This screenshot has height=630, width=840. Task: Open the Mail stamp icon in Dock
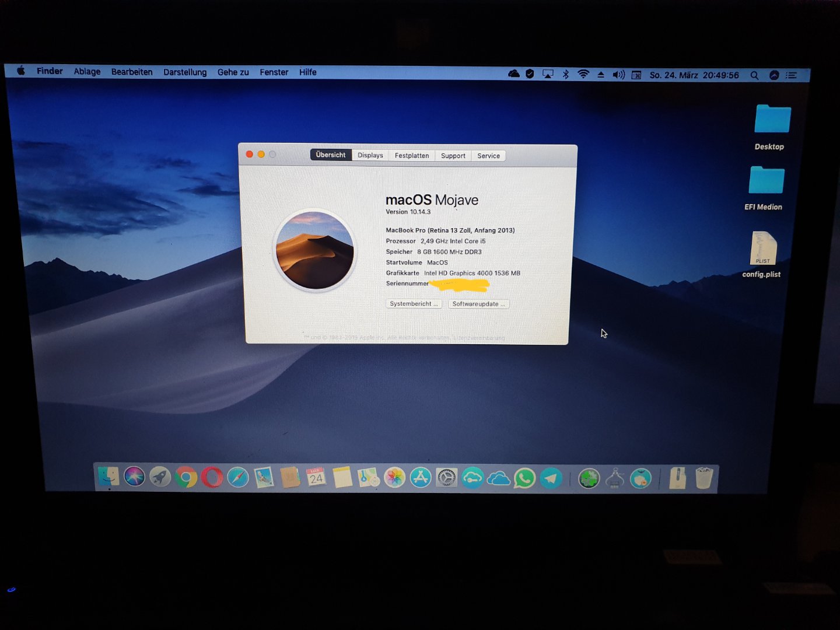click(x=264, y=477)
